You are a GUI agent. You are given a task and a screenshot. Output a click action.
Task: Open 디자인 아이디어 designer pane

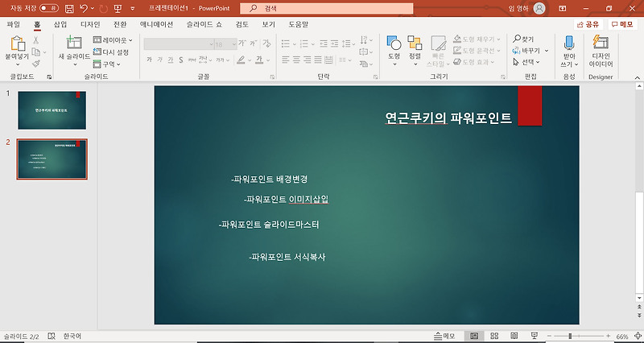pyautogui.click(x=601, y=51)
